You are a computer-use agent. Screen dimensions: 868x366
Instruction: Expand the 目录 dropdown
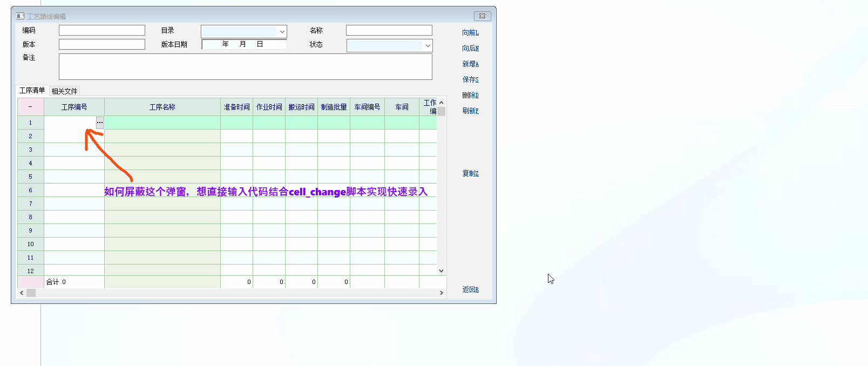click(282, 32)
